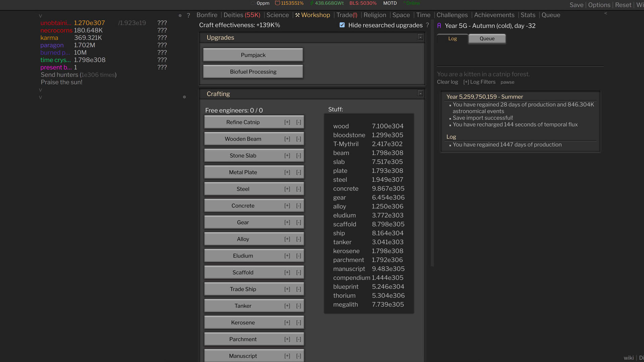Collapse the Crafting panel
Screen dimensions: 644x362
coord(420,94)
